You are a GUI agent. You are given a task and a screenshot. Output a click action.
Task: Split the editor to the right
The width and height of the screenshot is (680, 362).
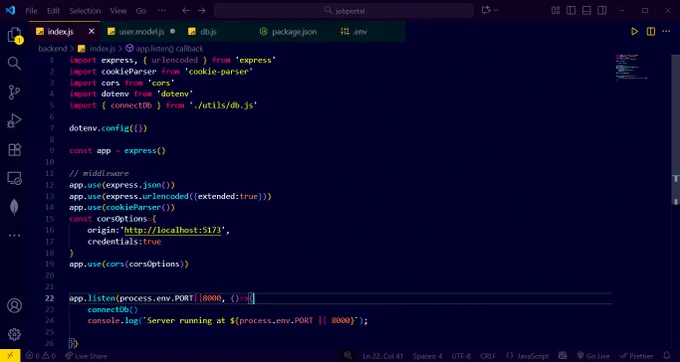[651, 32]
